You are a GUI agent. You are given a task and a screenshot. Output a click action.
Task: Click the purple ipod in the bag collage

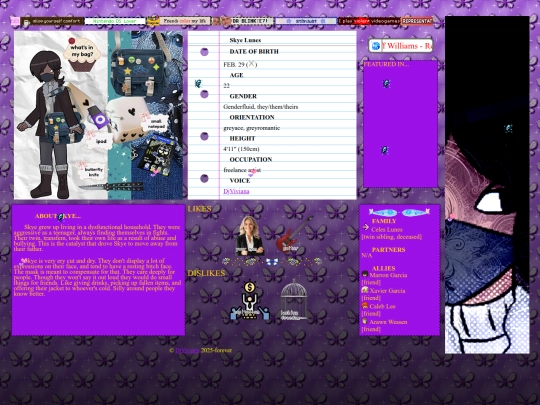tap(98, 117)
